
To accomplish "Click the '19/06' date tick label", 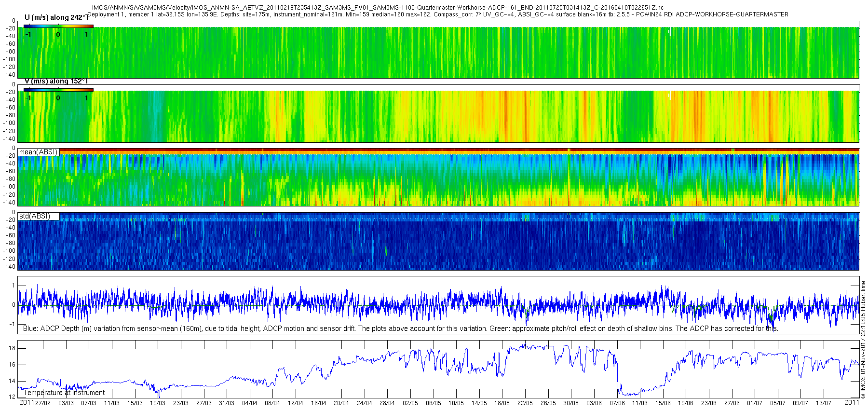I will 686,403.
